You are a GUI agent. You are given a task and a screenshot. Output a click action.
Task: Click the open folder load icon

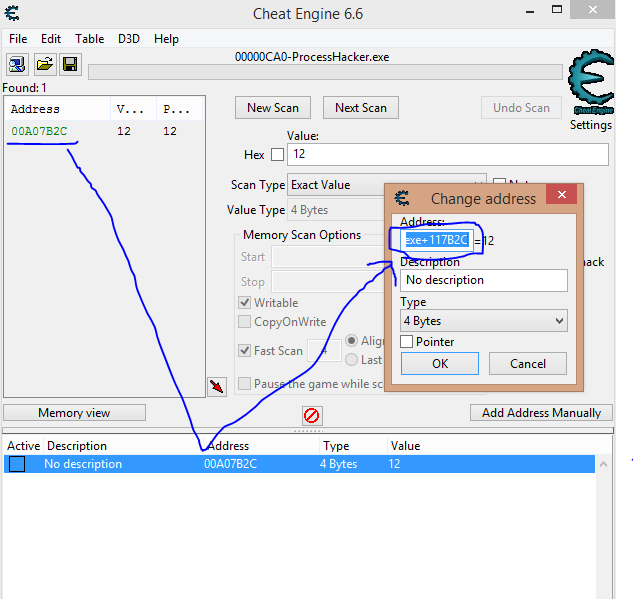(x=45, y=65)
